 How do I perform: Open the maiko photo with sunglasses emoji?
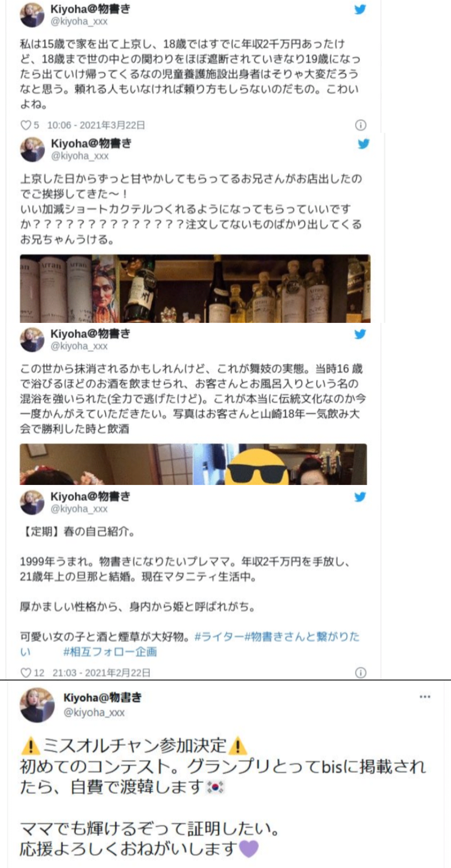point(280,464)
